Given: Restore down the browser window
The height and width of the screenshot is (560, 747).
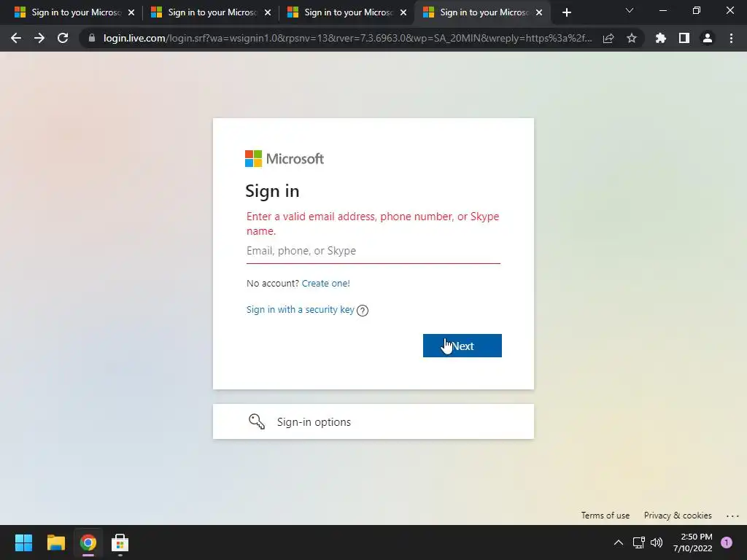Looking at the screenshot, I should (x=697, y=10).
